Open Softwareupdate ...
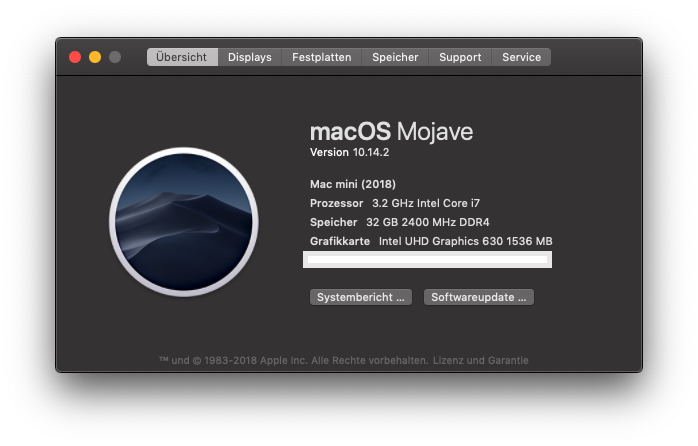Viewport: 698px width, 446px height. pos(479,297)
